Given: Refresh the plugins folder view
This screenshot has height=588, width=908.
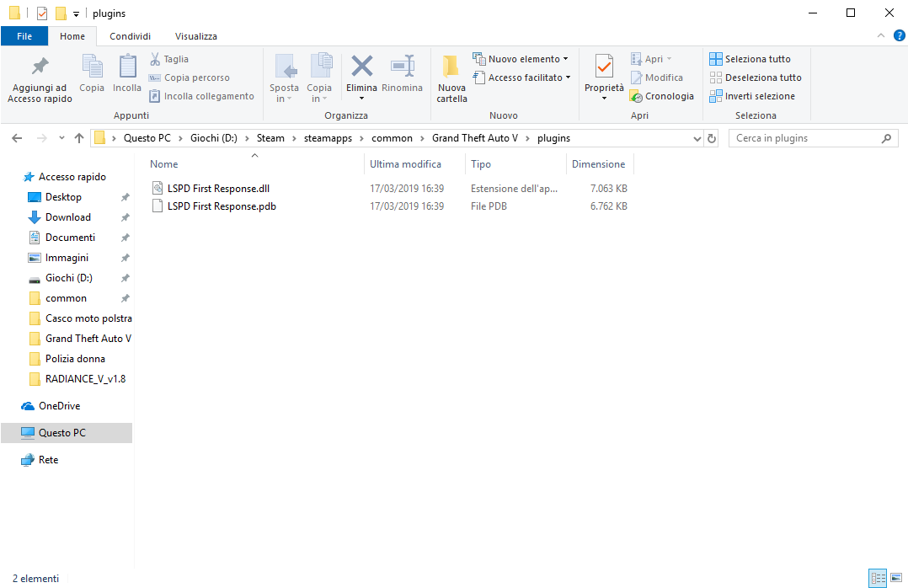Looking at the screenshot, I should [712, 138].
